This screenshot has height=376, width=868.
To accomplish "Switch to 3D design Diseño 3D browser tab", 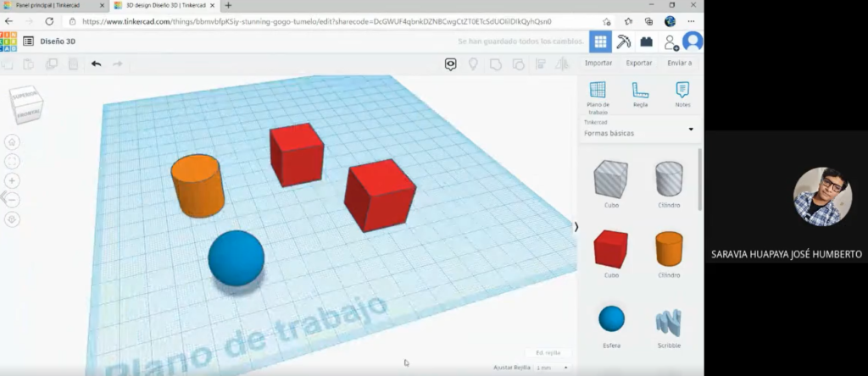I will (164, 5).
